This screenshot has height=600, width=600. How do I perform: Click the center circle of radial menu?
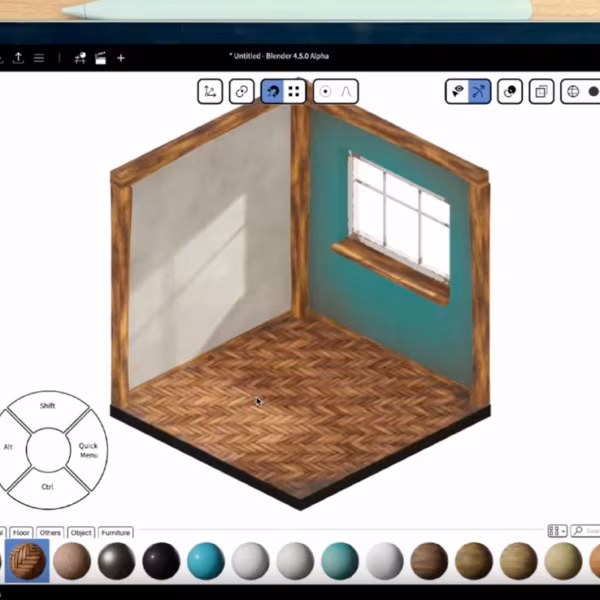pos(48,450)
